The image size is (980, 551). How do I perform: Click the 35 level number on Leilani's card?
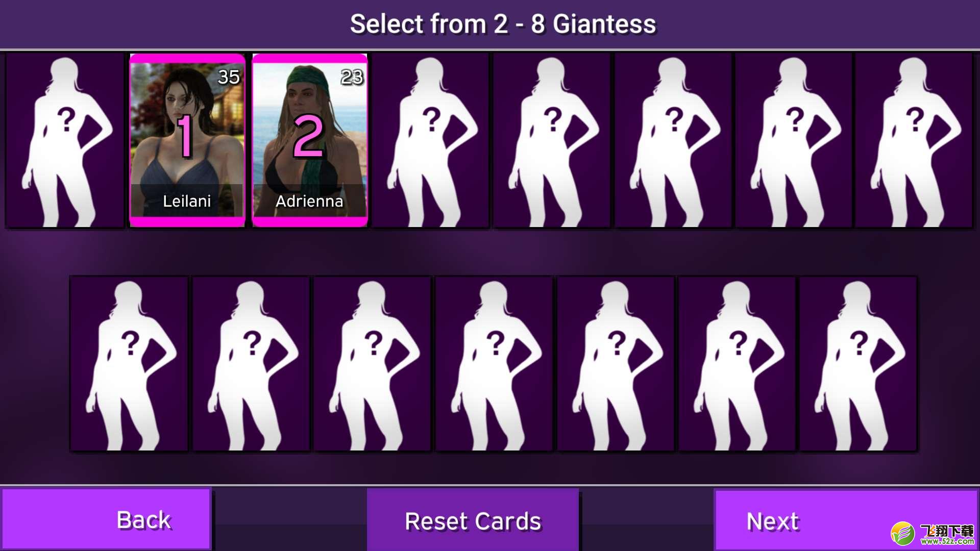click(229, 77)
